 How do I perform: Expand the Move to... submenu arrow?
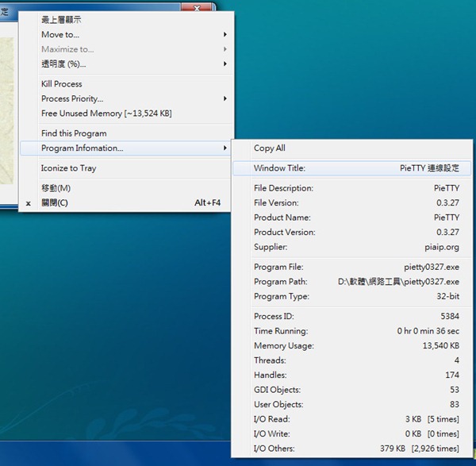(x=225, y=35)
